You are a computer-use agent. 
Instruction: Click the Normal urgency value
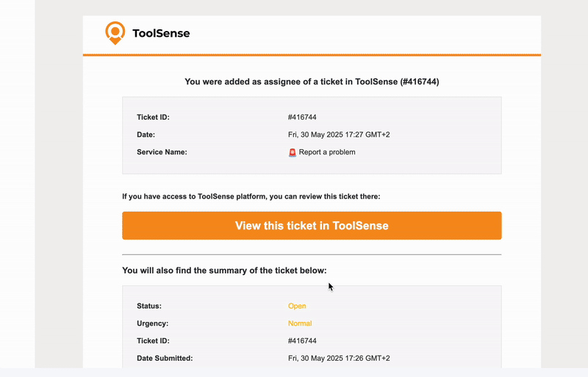pos(300,323)
